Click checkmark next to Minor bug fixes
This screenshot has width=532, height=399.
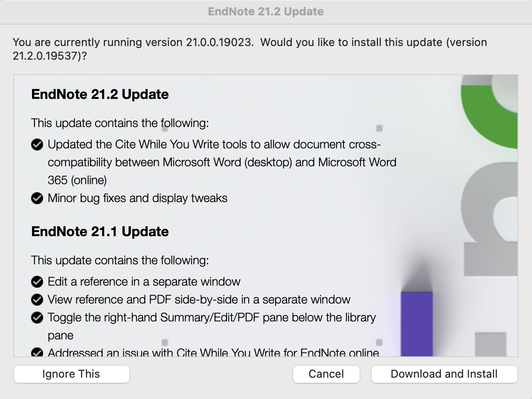point(38,199)
